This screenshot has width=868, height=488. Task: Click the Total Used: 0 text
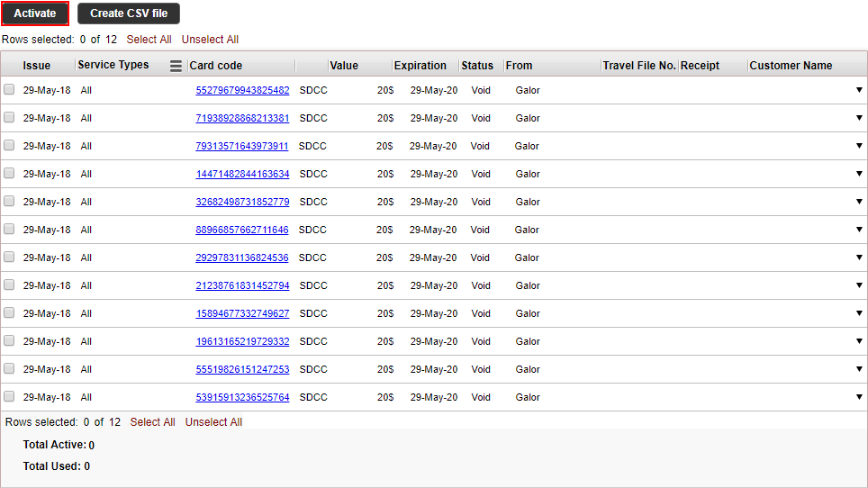click(x=57, y=466)
